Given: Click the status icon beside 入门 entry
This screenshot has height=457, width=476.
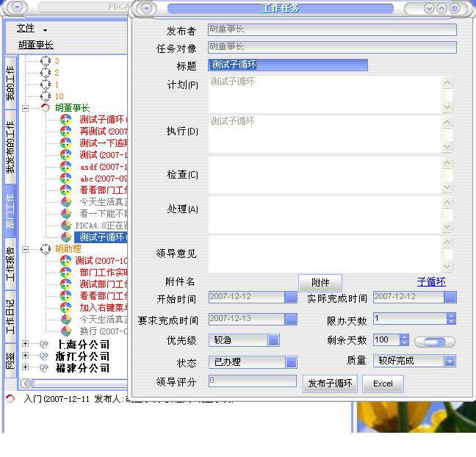Looking at the screenshot, I should click(x=10, y=399).
